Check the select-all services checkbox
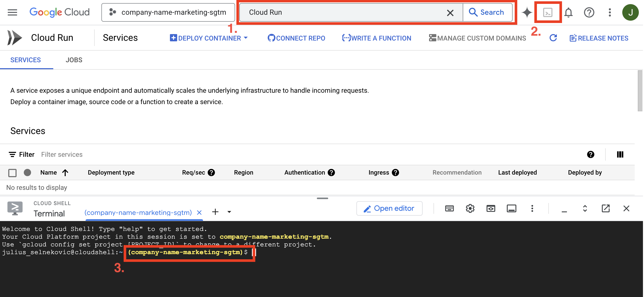The width and height of the screenshot is (644, 297). pyautogui.click(x=12, y=173)
